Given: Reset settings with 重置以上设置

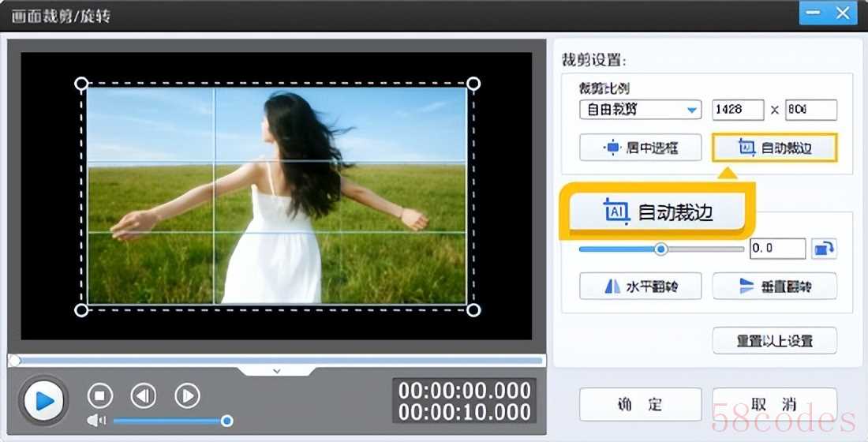Looking at the screenshot, I should tap(774, 341).
